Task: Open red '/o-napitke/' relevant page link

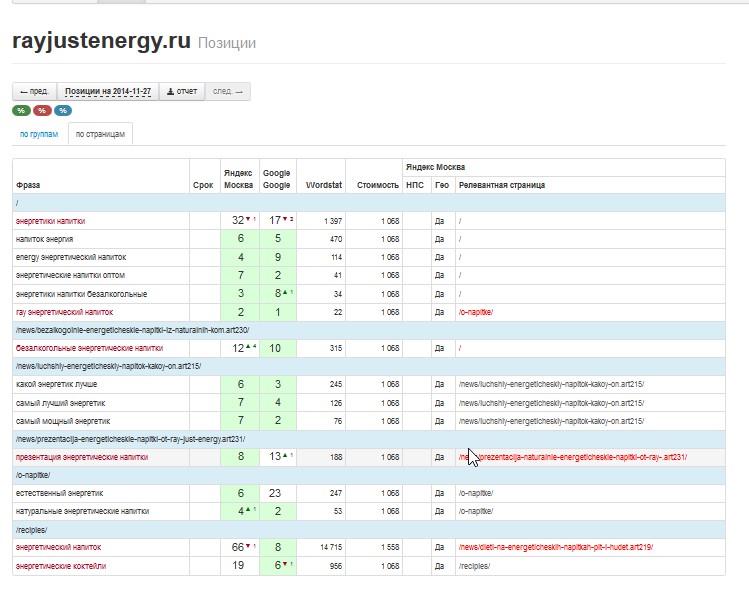Action: tap(475, 312)
